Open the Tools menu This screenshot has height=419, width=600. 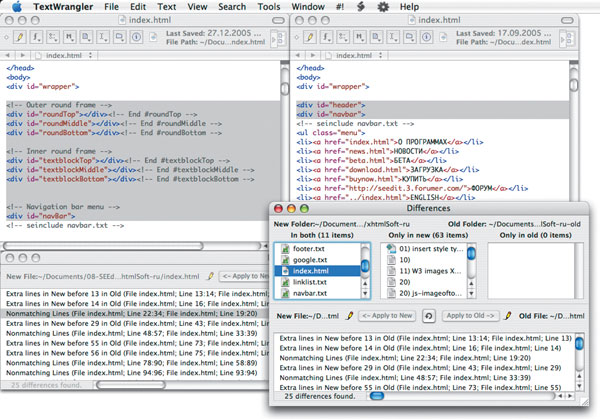(268, 7)
